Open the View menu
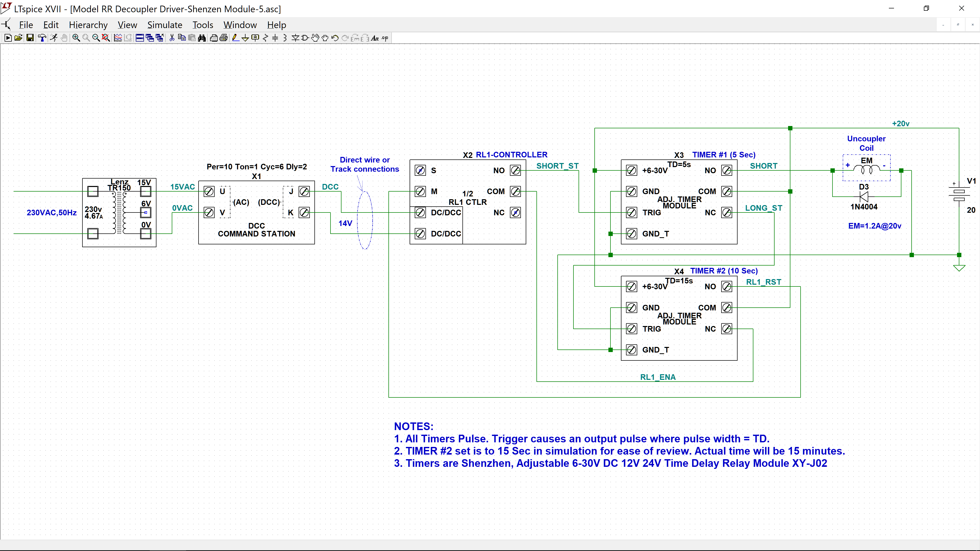The image size is (980, 551). (x=127, y=25)
